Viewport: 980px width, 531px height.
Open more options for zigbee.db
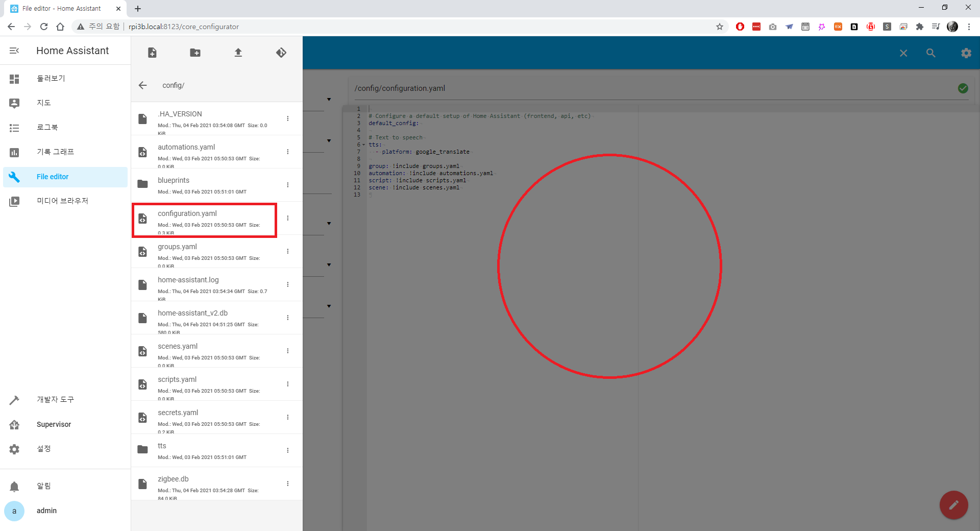click(288, 484)
